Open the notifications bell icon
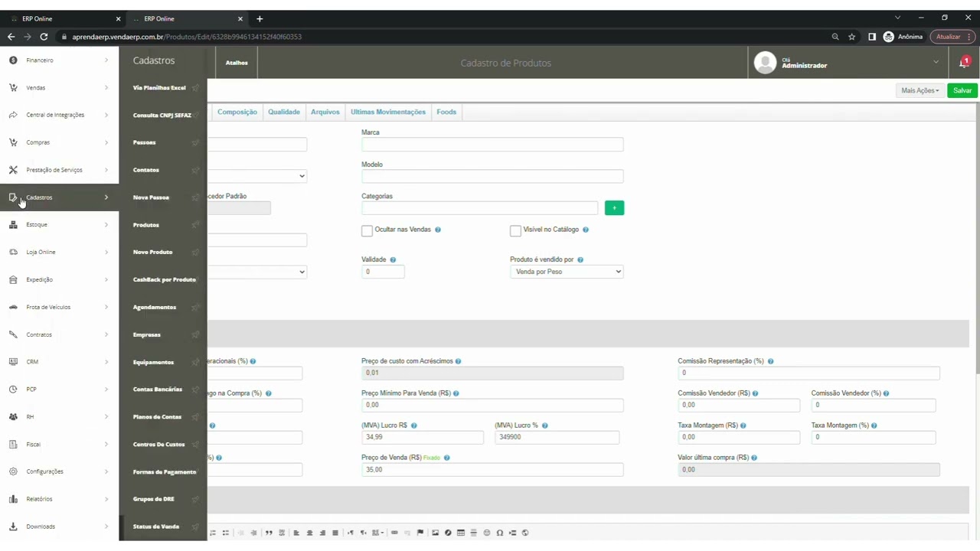Image resolution: width=980 pixels, height=551 pixels. [964, 63]
